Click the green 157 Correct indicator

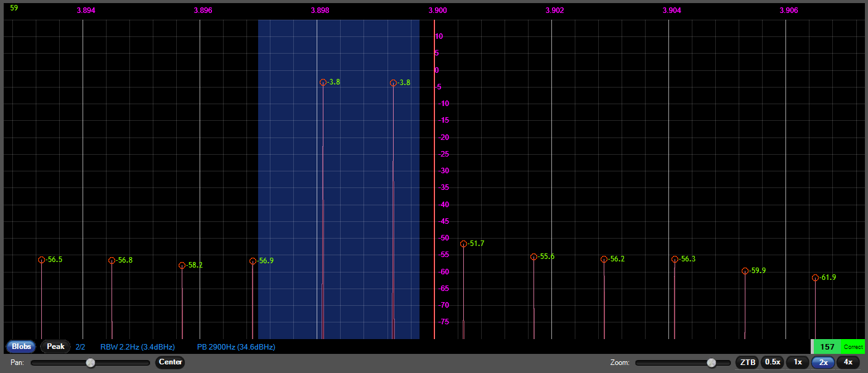click(x=838, y=346)
